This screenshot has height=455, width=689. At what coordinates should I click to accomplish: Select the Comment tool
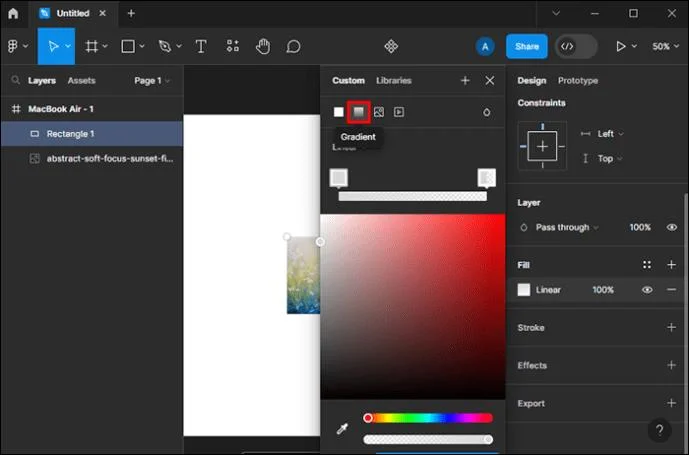(293, 46)
